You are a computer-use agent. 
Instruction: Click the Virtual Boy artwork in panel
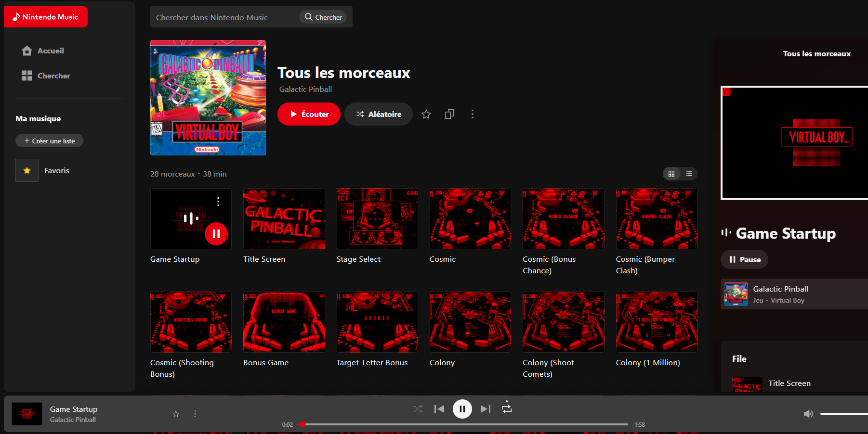tap(795, 143)
